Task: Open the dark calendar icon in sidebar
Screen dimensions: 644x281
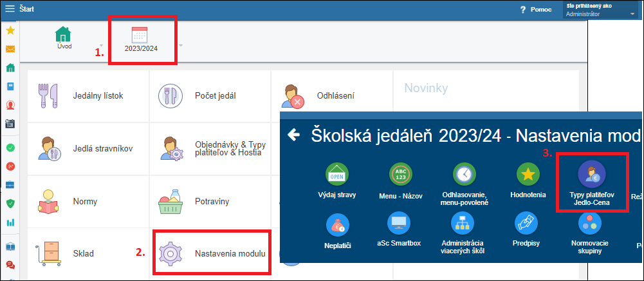Action: [10, 124]
